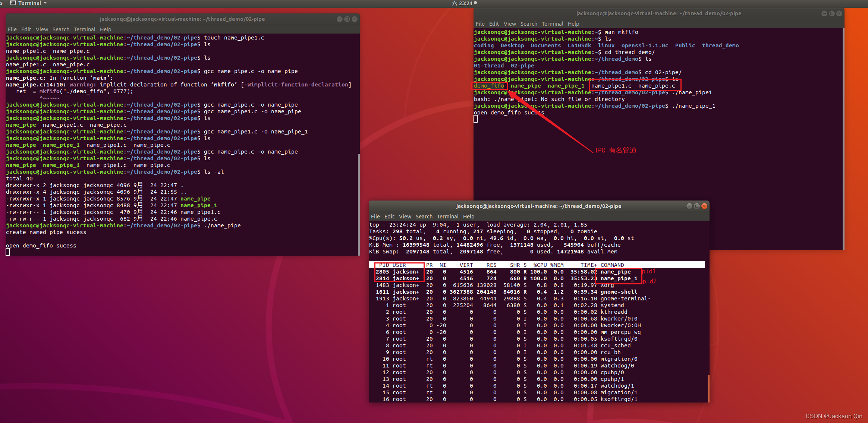
Task: Click the cursor prompt in the upper-right terminal
Action: click(x=476, y=119)
